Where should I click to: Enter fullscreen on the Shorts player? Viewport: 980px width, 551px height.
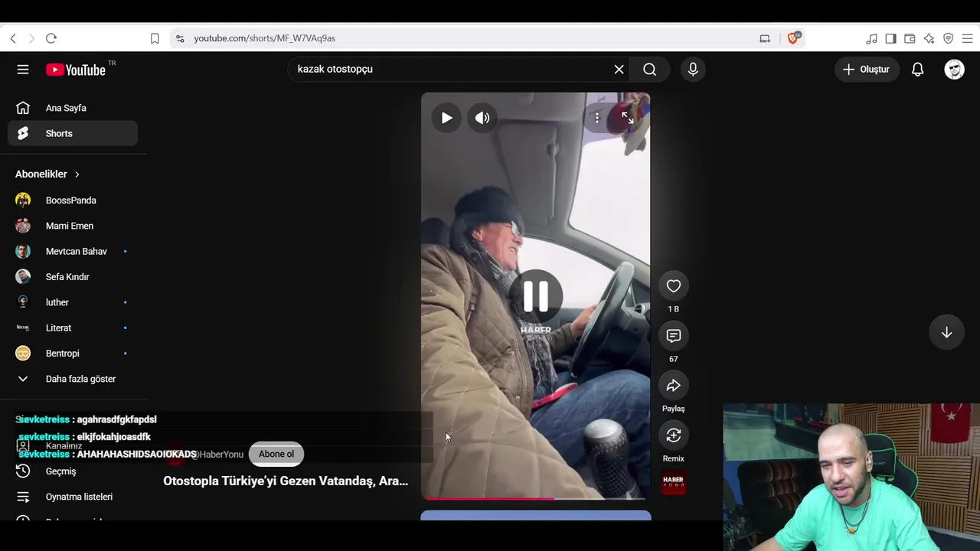tap(627, 118)
